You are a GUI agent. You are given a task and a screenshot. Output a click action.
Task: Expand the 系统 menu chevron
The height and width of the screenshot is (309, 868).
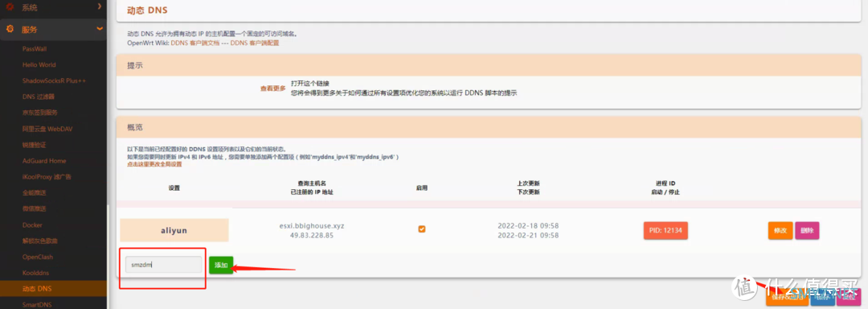[99, 6]
